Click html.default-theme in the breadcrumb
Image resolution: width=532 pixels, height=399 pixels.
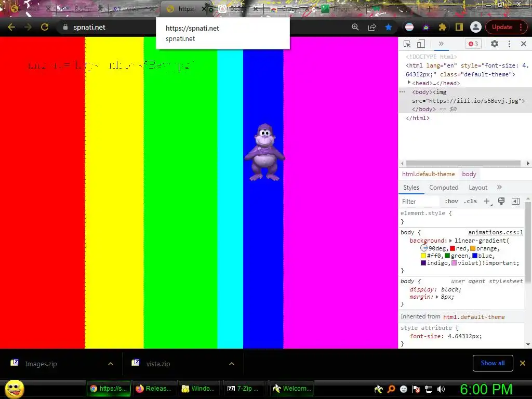(428, 174)
